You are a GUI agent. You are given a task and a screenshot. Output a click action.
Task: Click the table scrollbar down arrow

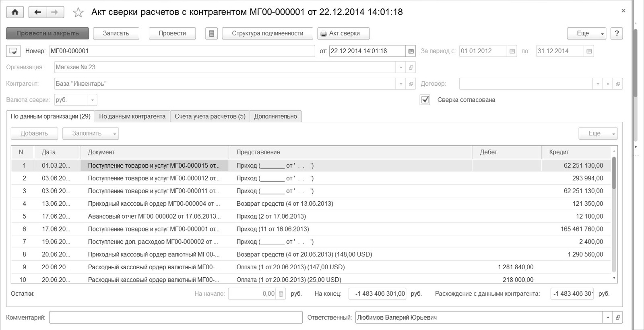(x=614, y=278)
